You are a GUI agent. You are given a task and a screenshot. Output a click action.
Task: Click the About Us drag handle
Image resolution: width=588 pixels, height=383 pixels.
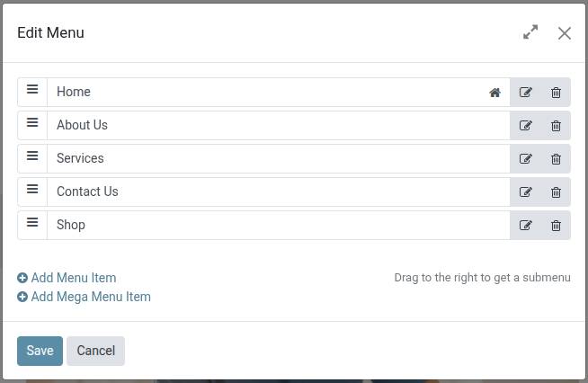coord(32,123)
